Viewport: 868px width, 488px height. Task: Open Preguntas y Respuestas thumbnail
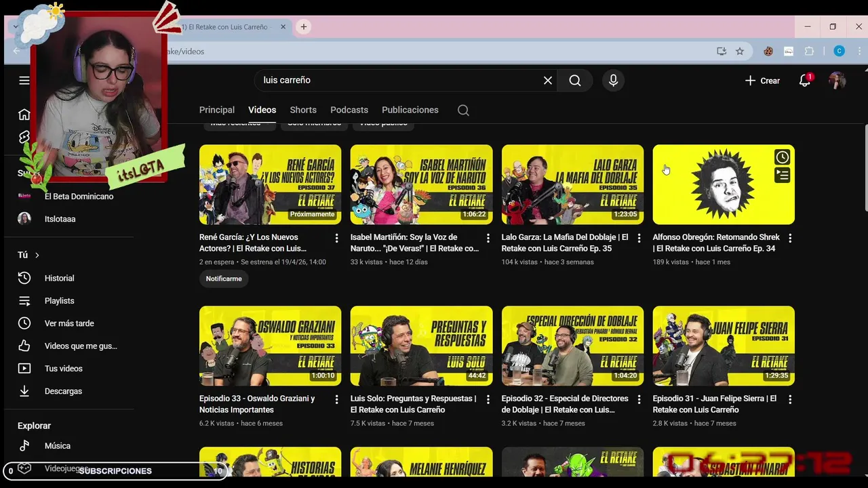click(x=422, y=346)
